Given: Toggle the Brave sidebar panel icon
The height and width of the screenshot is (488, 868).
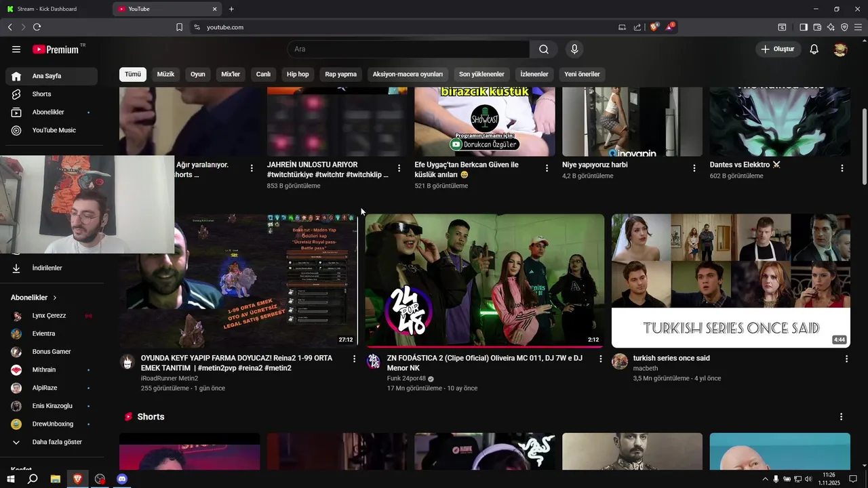Looking at the screenshot, I should tap(803, 27).
